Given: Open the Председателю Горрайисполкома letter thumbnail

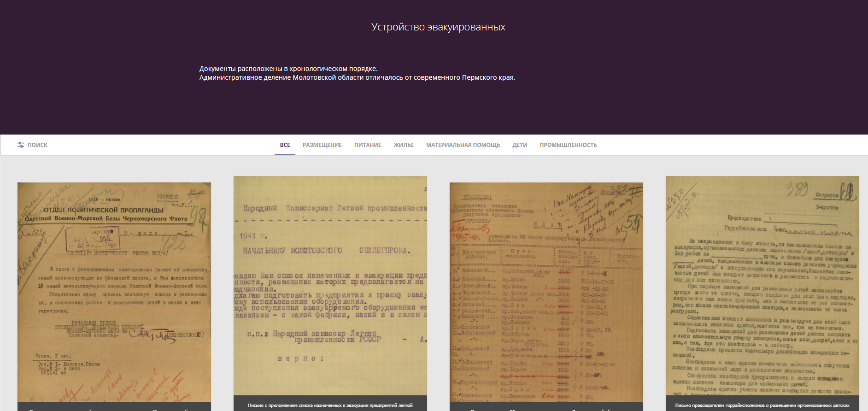Looking at the screenshot, I should click(x=762, y=286).
